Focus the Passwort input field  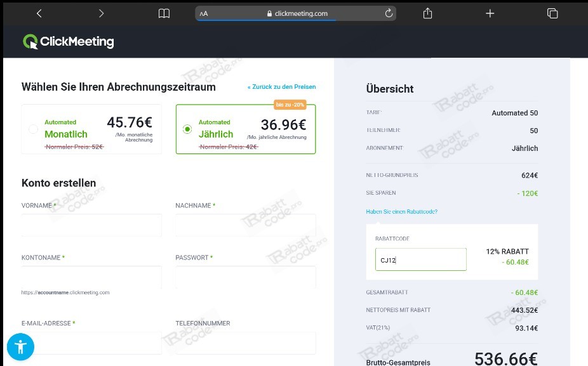tap(246, 277)
